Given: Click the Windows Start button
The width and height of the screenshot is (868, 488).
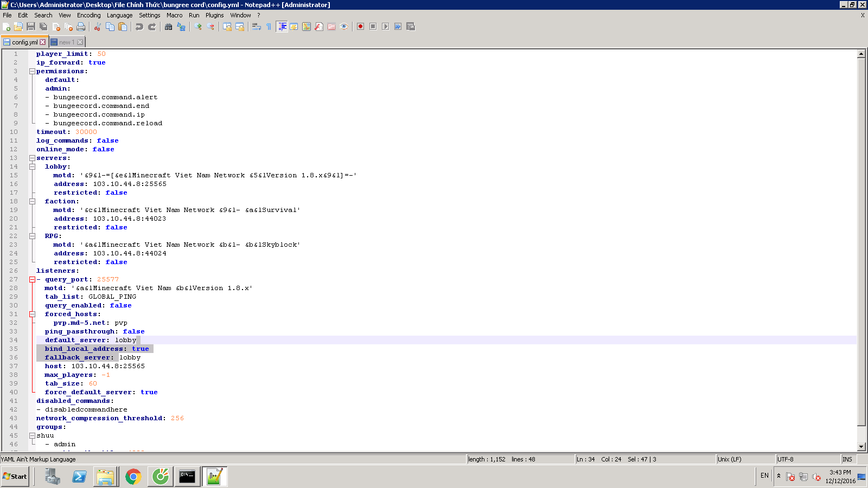Looking at the screenshot, I should click(x=15, y=477).
